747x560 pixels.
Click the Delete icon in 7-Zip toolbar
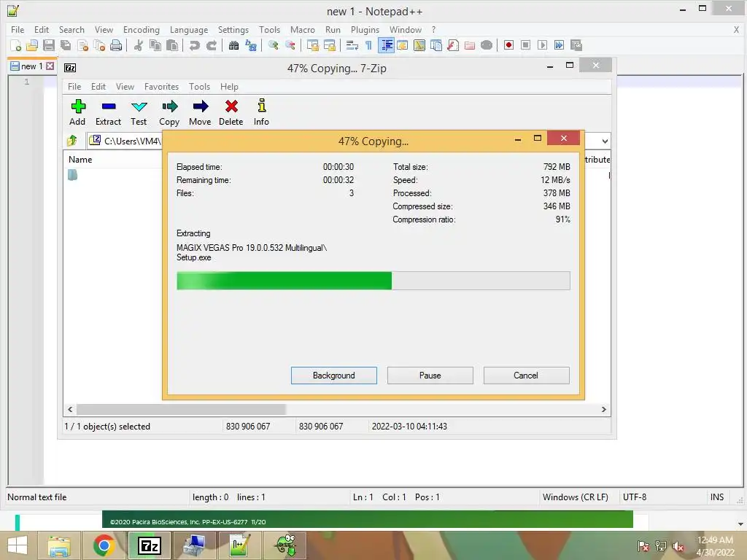[x=231, y=113]
